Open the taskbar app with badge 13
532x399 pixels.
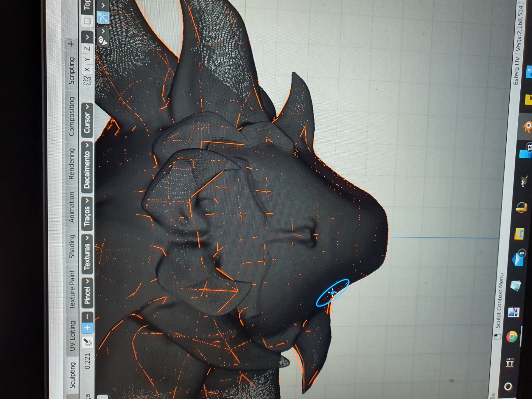(x=525, y=152)
